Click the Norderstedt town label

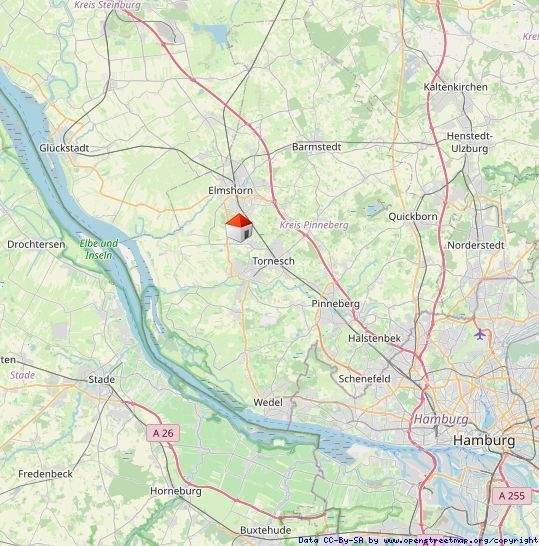point(476,245)
